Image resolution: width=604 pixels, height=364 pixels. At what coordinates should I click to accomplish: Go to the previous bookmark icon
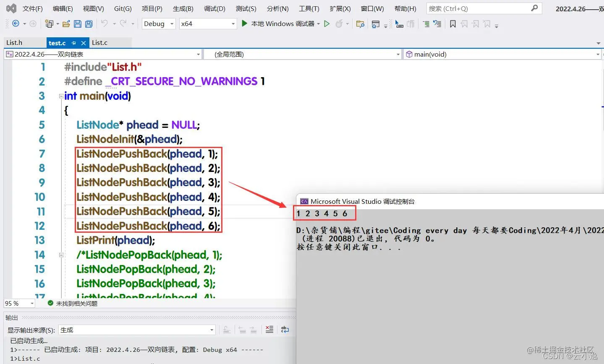[464, 24]
